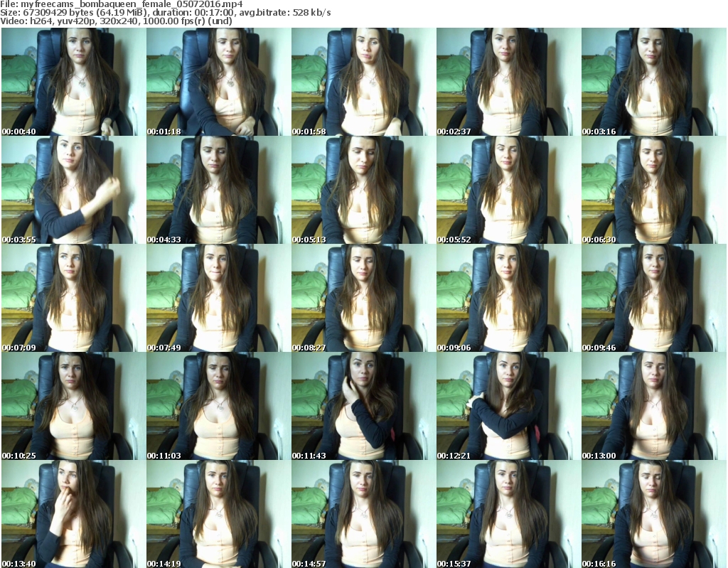This screenshot has width=728, height=568.
Task: View the frame captured at 00:14:57
Action: pos(363,514)
